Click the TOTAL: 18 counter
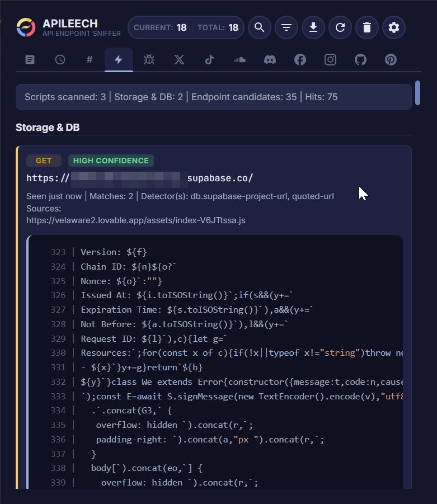437x504 pixels. [x=218, y=27]
